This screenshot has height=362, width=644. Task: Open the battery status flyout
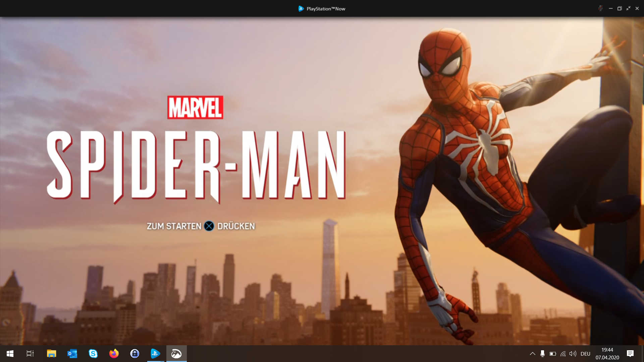pos(553,354)
